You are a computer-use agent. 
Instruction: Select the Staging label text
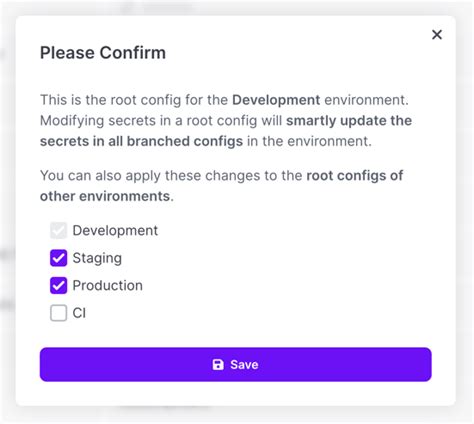click(97, 258)
